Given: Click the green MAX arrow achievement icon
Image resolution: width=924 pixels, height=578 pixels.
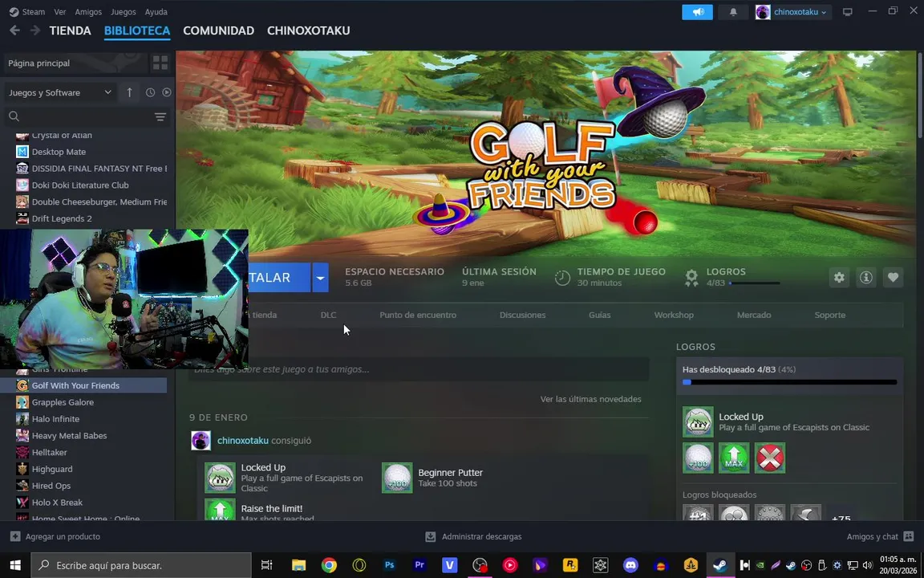Looking at the screenshot, I should click(734, 458).
